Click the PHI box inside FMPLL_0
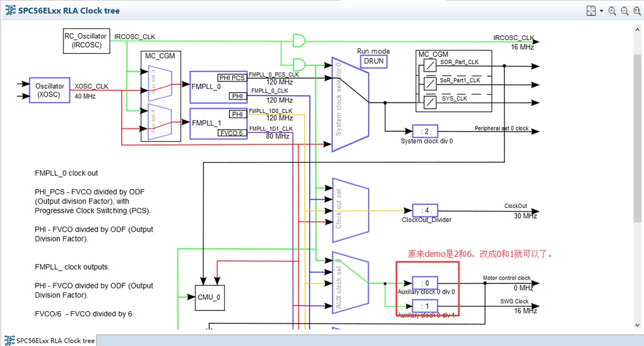Viewport: 644px width, 346px height. pyautogui.click(x=237, y=96)
